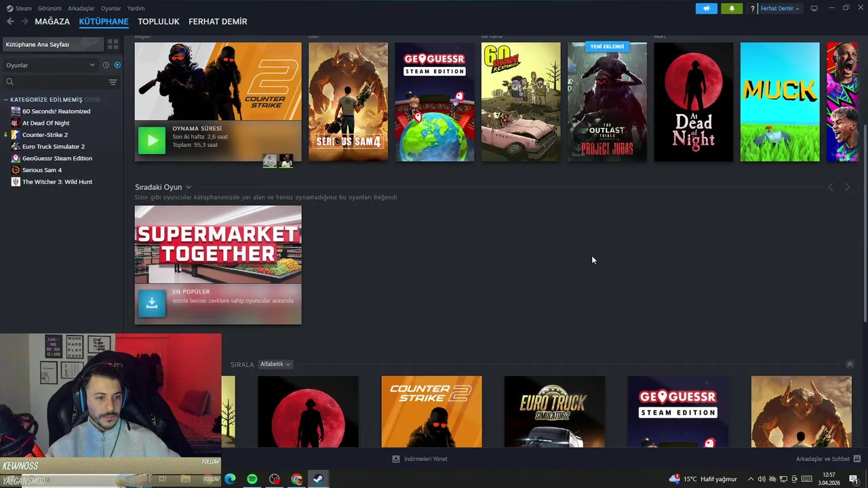The image size is (868, 488).
Task: Go to the MAĞAZA tab
Action: point(52,22)
